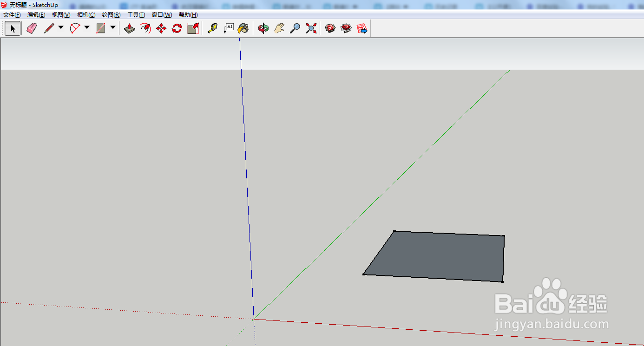
Task: Open the 编辑(E) menu
Action: coord(36,15)
